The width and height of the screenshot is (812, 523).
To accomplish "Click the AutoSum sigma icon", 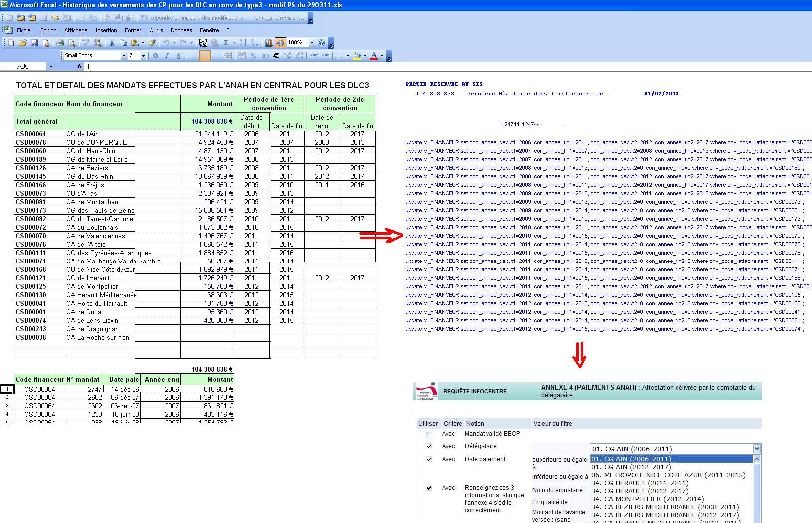I will tap(226, 43).
